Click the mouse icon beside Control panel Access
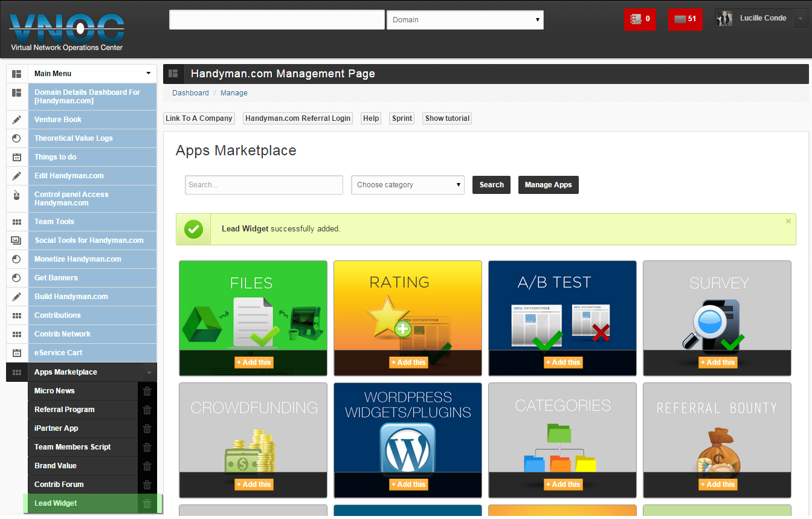The height and width of the screenshot is (519, 812). pyautogui.click(x=17, y=195)
